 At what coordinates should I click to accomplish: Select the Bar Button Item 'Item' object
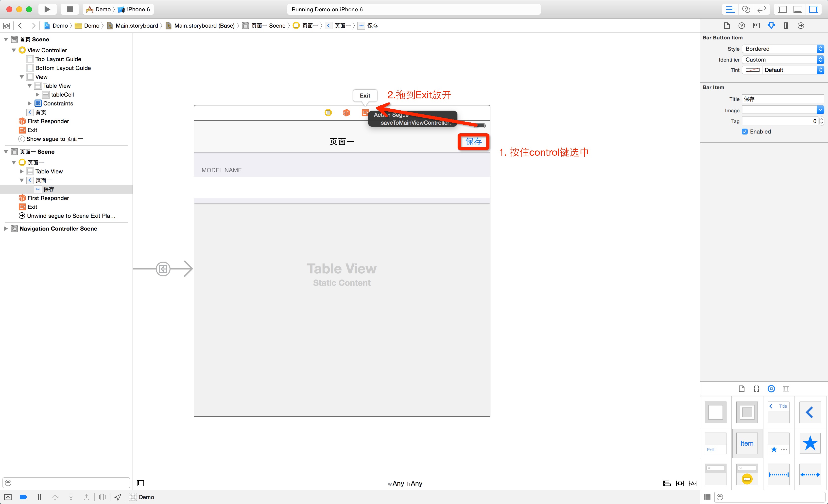click(x=747, y=443)
